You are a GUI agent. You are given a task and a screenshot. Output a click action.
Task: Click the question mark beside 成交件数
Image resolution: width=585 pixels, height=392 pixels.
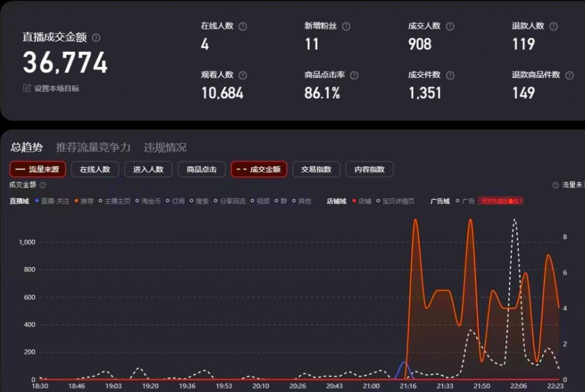(451, 75)
